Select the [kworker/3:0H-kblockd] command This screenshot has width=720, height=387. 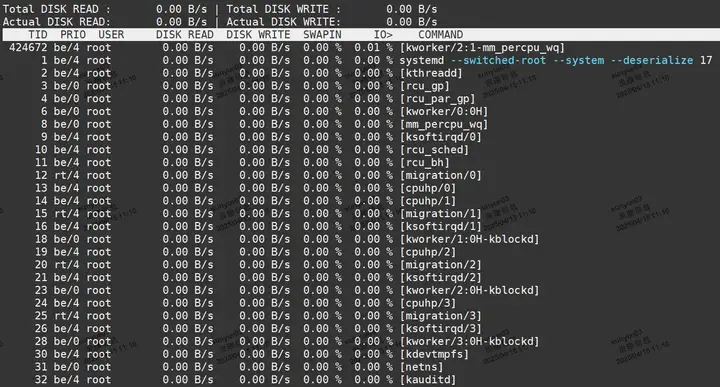click(x=469, y=342)
